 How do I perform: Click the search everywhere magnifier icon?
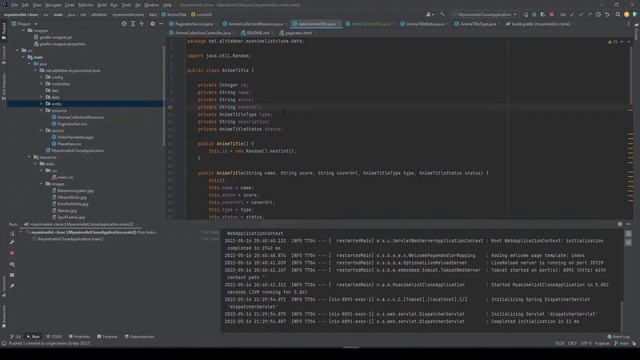pos(618,14)
